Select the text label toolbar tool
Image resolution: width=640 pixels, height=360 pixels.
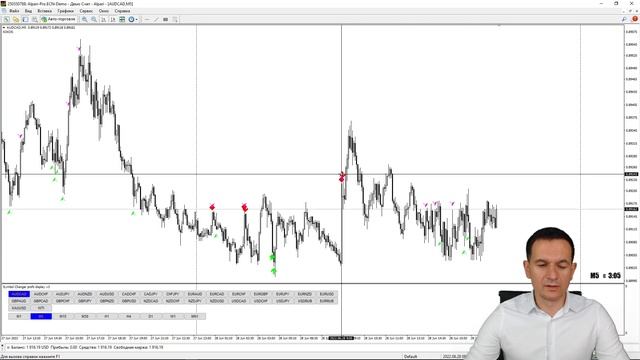(166, 19)
